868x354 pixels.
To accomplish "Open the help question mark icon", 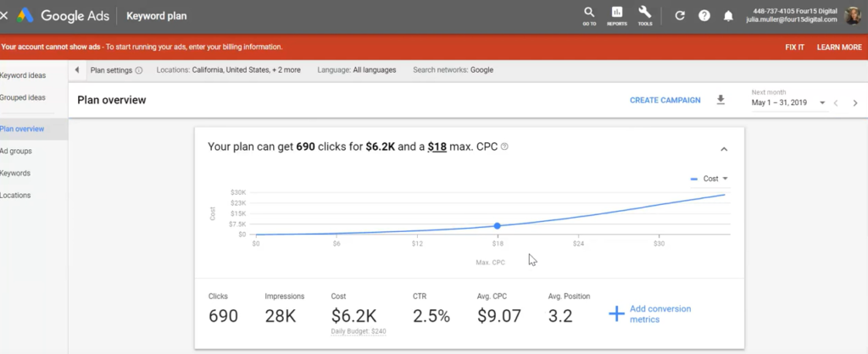I will click(704, 15).
